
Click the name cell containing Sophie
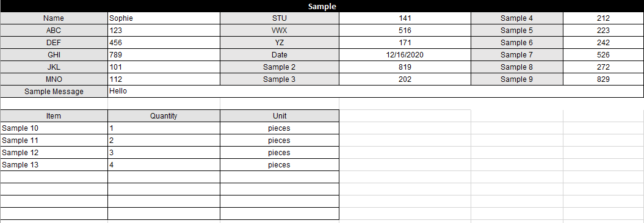pyautogui.click(x=164, y=18)
